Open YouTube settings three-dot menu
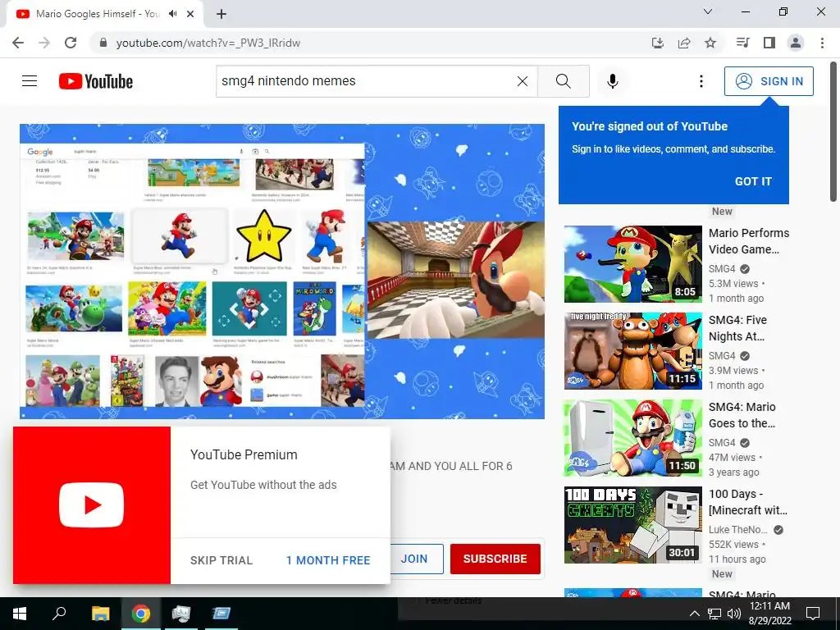 pyautogui.click(x=701, y=81)
